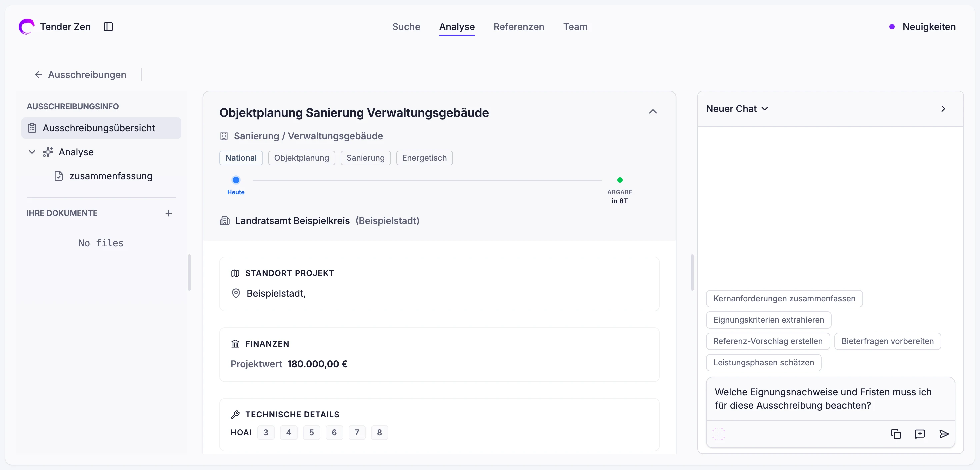Open the Referenzen tab
This screenshot has height=470, width=980.
pyautogui.click(x=519, y=27)
